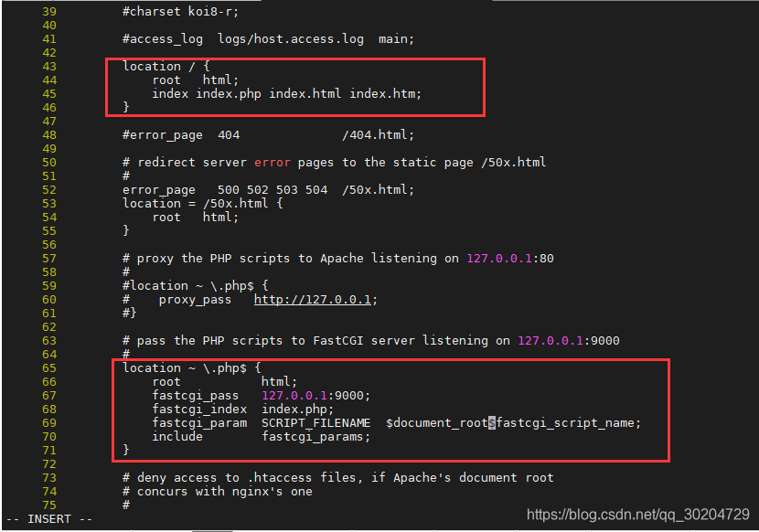Click the '127.0.0.1:80' address on line 57
Image resolution: width=759 pixels, height=532 pixels.
pyautogui.click(x=509, y=259)
